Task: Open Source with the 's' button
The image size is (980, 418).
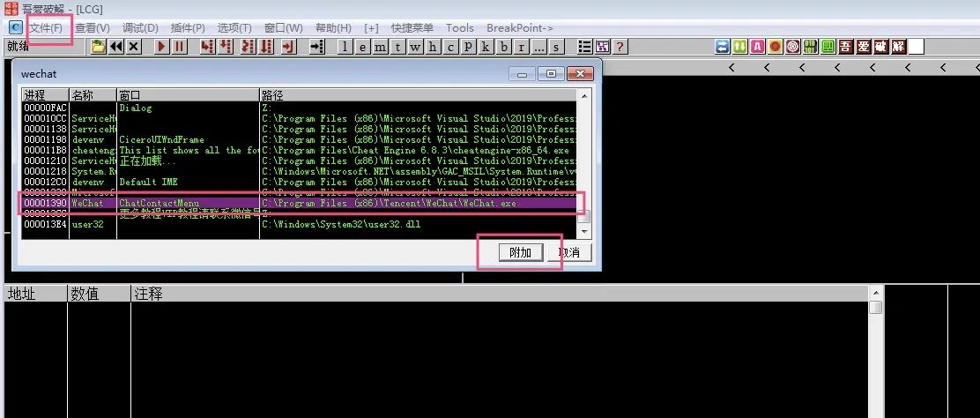Action: click(556, 47)
